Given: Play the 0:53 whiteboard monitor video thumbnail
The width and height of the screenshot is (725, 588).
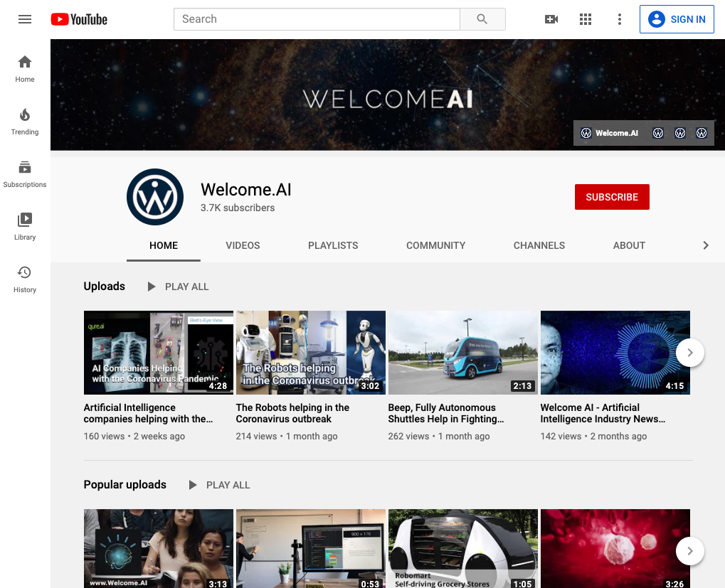Looking at the screenshot, I should pos(311,549).
